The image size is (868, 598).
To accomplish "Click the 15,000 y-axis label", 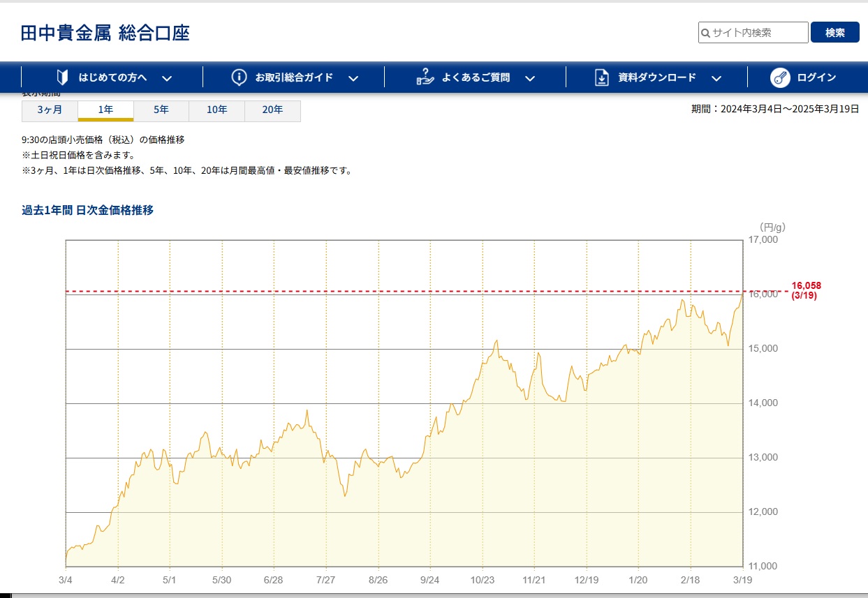I will point(763,349).
